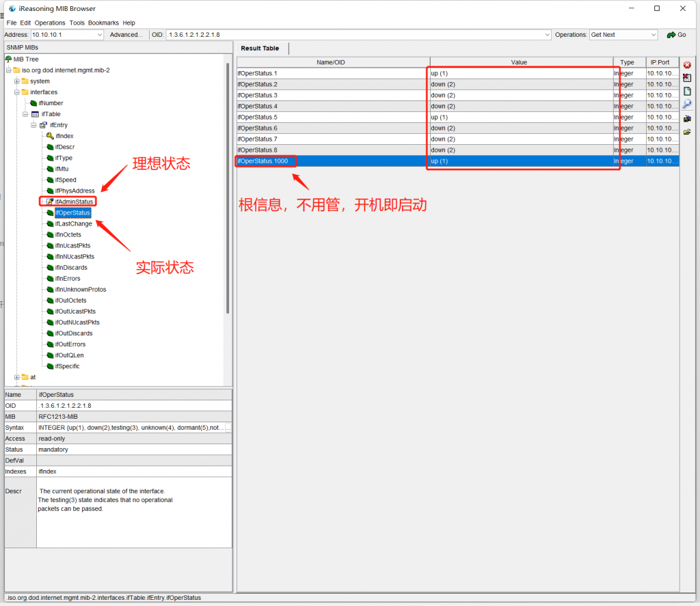Open the Help menu

click(x=129, y=23)
